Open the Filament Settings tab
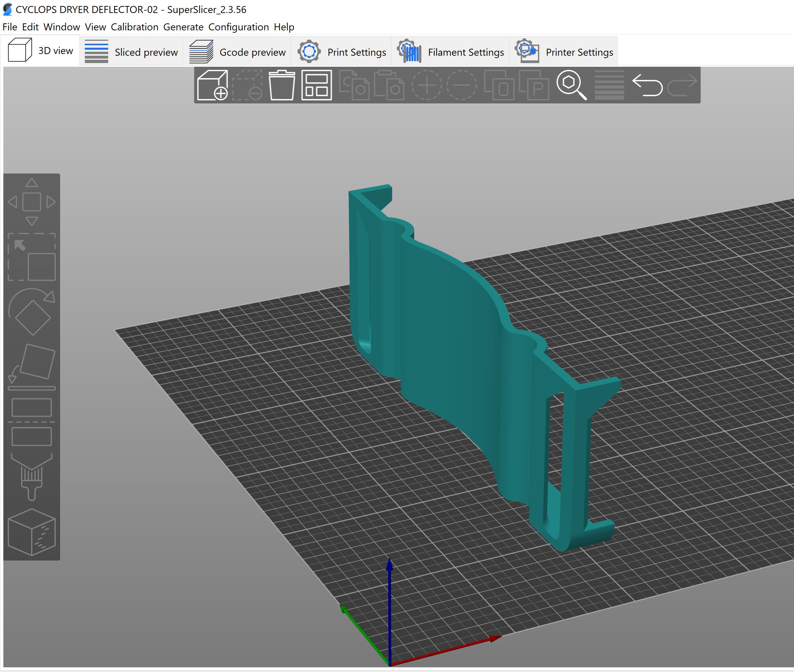Screen dimensions: 794x672 pos(450,51)
